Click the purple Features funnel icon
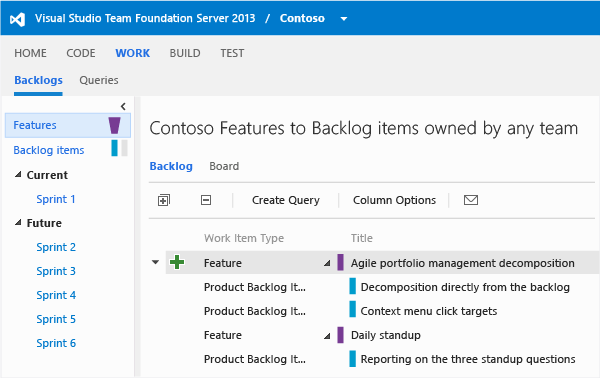 [114, 125]
